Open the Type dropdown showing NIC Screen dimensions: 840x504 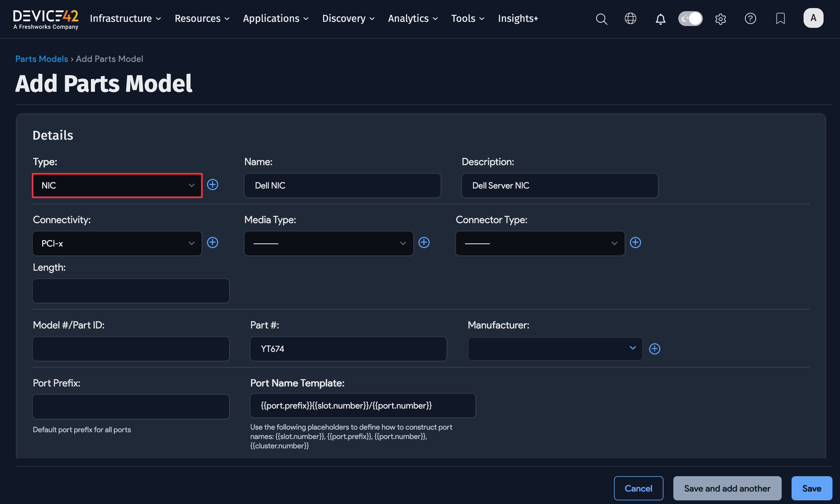[x=117, y=185]
